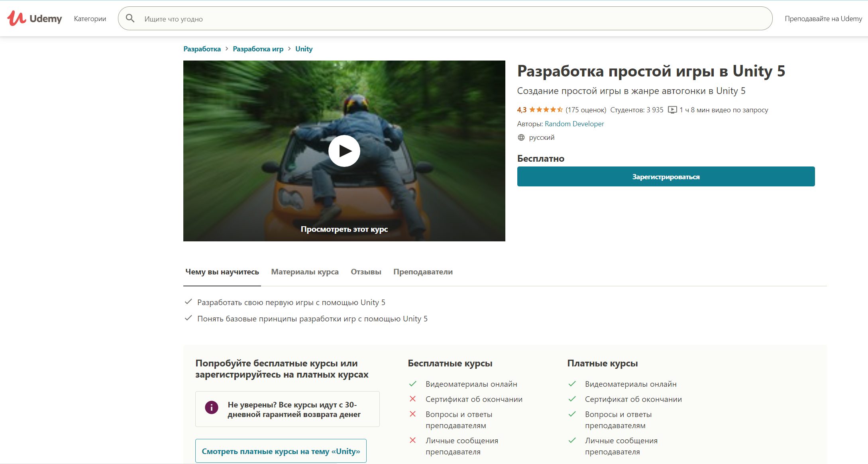
Task: Click green check for paid Личные сообщения
Action: 572,440
